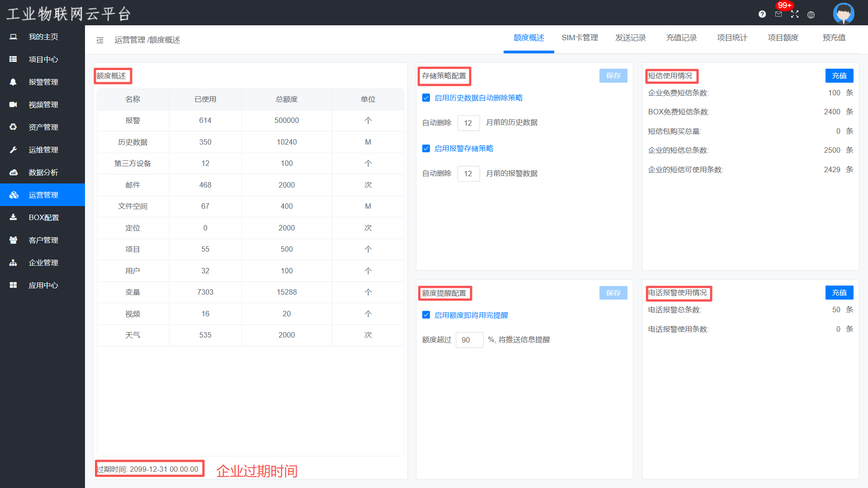The image size is (868, 488).
Task: Click the help question mark icon
Action: (762, 14)
